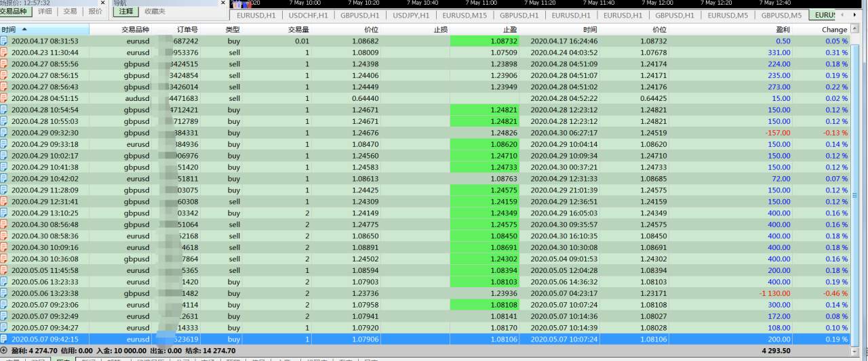Select the 注释 tab in navigator

pyautogui.click(x=125, y=12)
